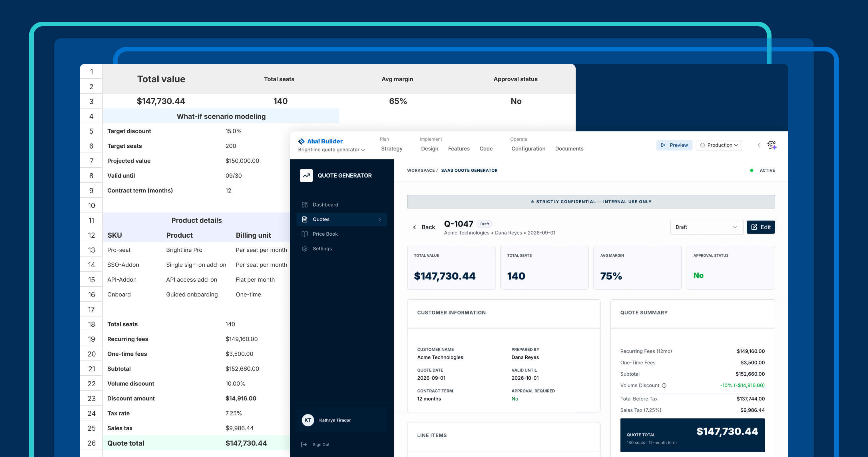868x457 pixels.
Task: Expand the Quotes sidebar chevron
Action: [380, 219]
